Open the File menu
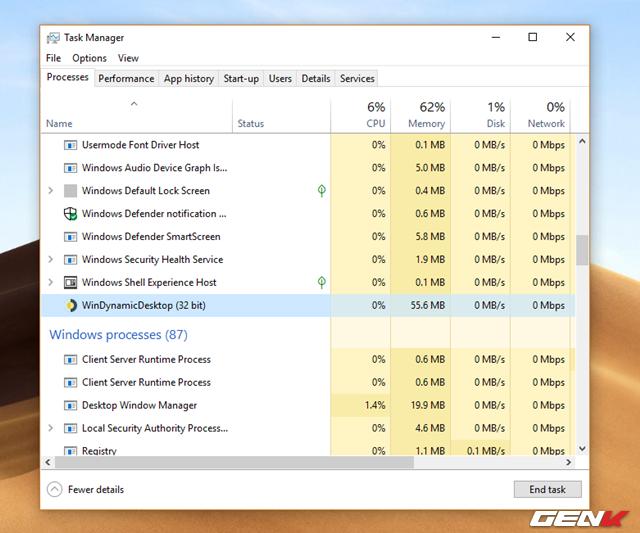This screenshot has height=533, width=640. [53, 58]
